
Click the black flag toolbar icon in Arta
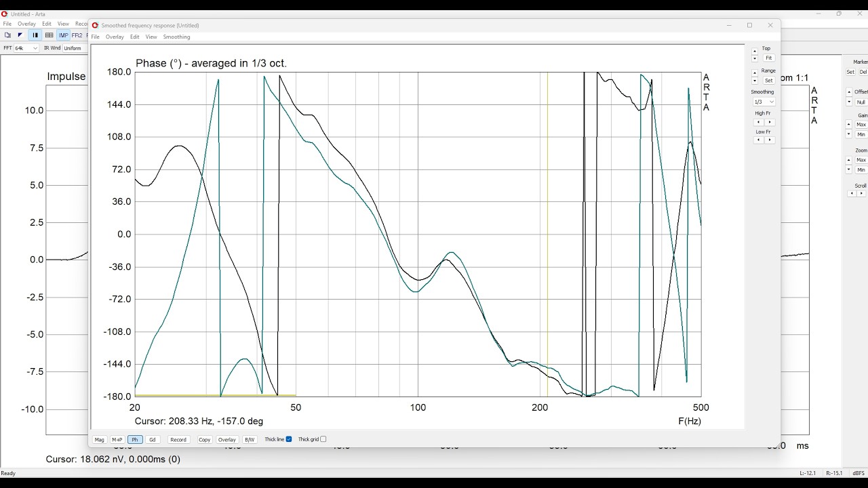[x=20, y=35]
